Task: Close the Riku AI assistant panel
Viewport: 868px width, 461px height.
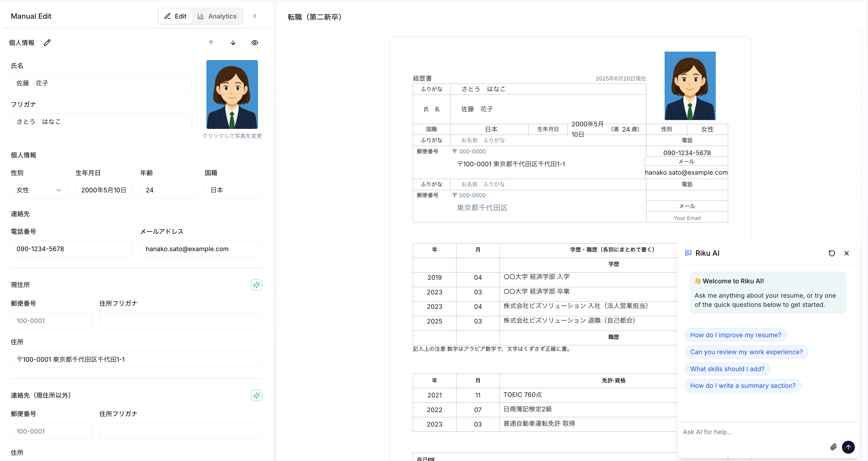Action: [847, 253]
